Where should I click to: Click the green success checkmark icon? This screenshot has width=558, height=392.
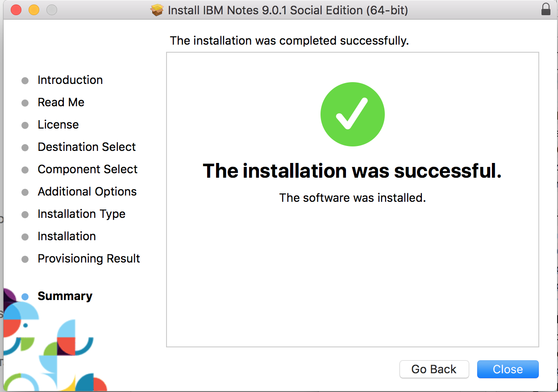click(353, 114)
